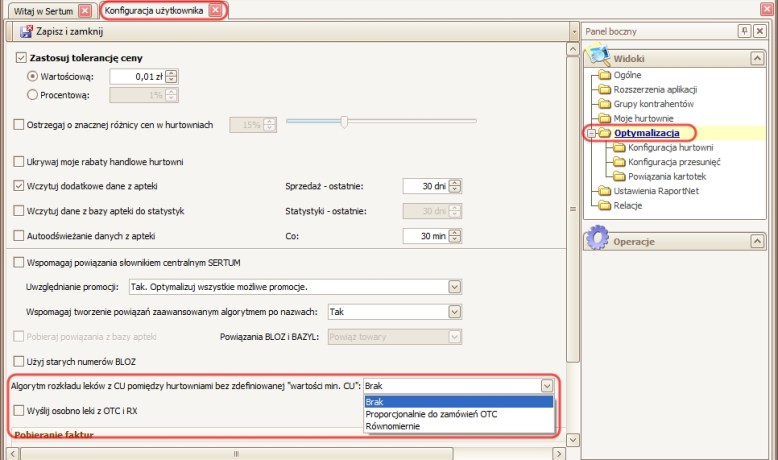This screenshot has width=778, height=460.
Task: Toggle Zastosuj tolerancję ceny checkbox
Action: 22,59
